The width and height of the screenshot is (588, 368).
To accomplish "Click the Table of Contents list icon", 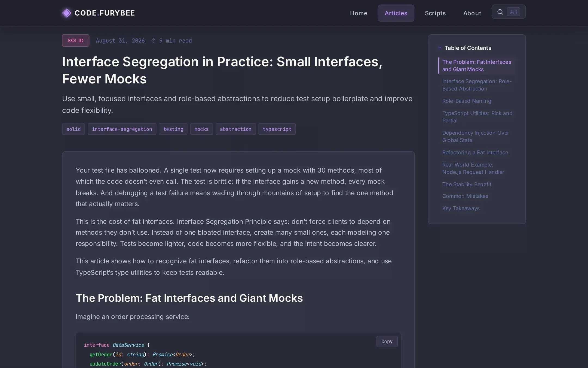I will 440,48.
